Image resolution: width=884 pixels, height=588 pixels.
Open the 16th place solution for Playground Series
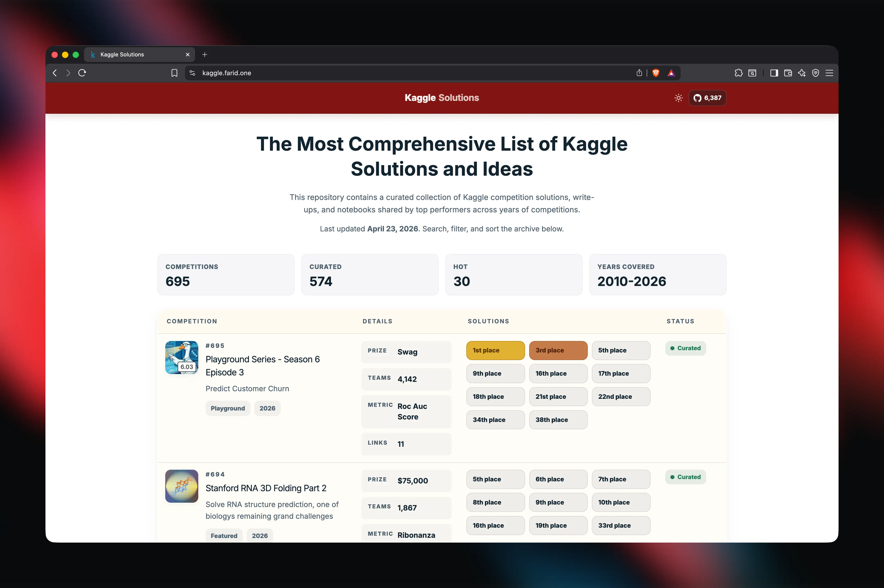558,374
